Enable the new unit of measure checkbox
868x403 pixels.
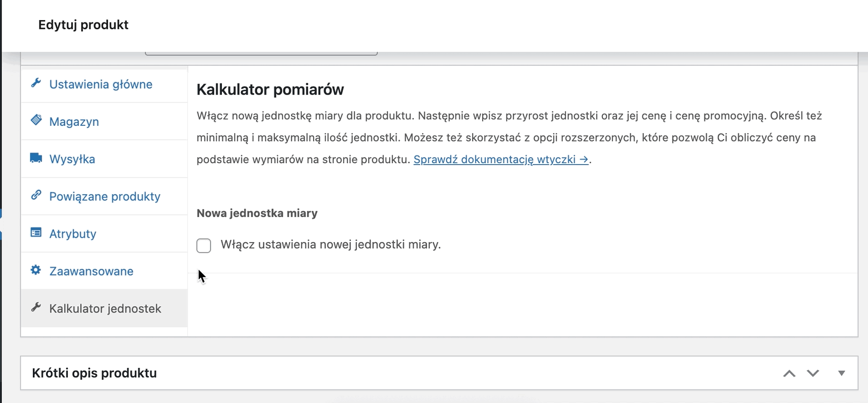204,245
